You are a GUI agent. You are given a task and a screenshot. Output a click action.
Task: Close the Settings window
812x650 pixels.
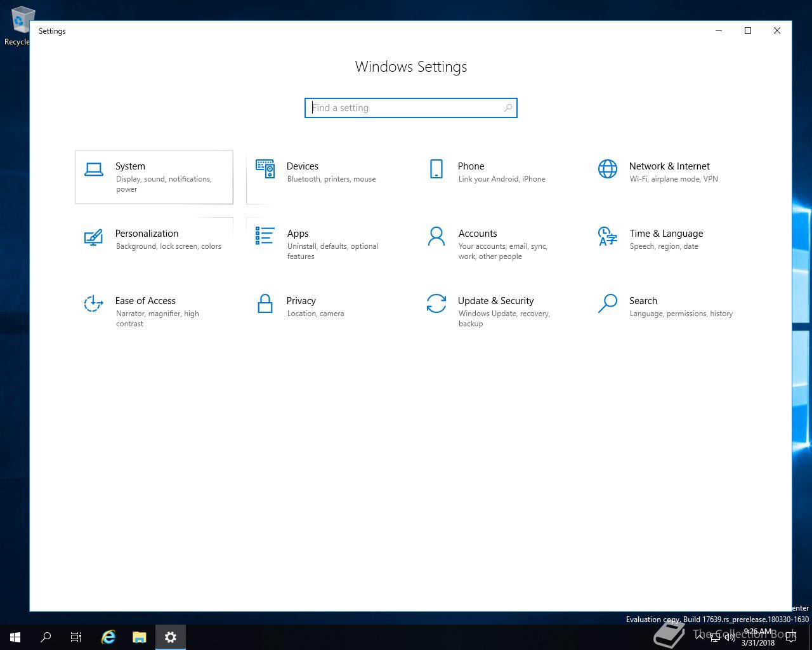[777, 30]
